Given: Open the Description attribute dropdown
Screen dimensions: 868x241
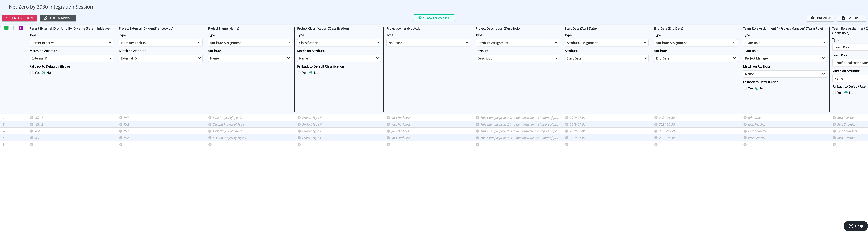Looking at the screenshot, I should (x=517, y=58).
